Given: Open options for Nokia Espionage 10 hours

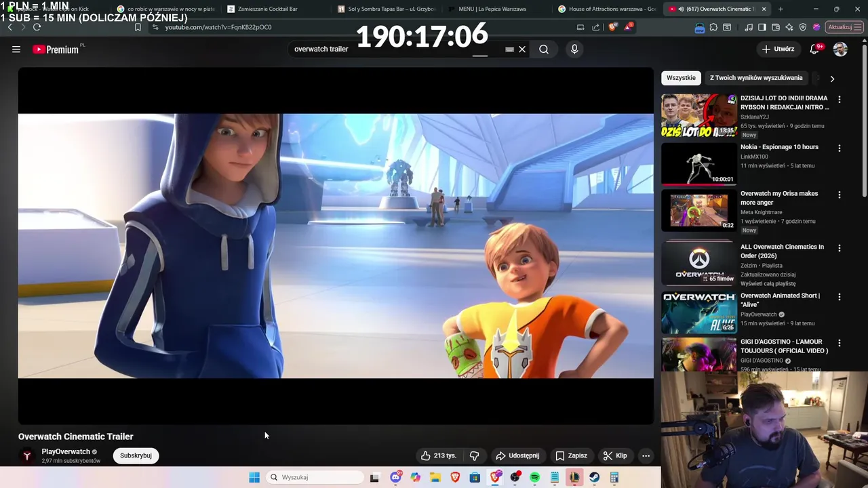Looking at the screenshot, I should tap(840, 148).
